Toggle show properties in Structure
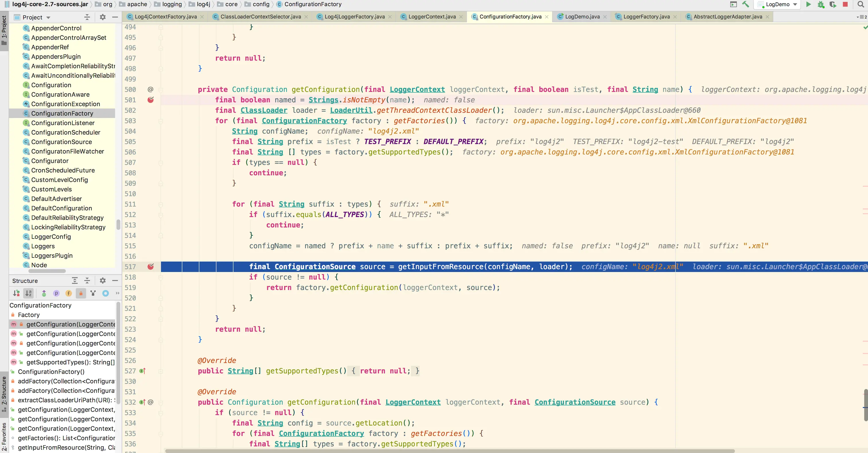Image resolution: width=868 pixels, height=453 pixels. click(x=56, y=293)
